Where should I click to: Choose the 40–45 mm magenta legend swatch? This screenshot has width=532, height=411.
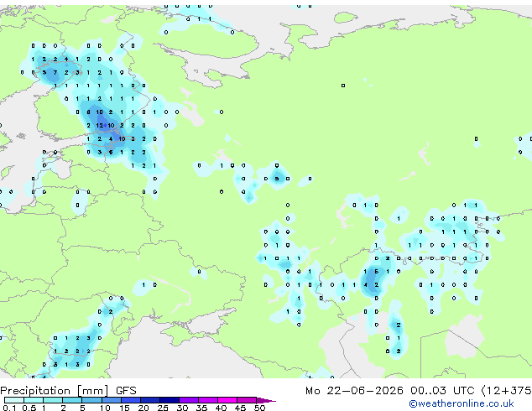tap(227, 400)
